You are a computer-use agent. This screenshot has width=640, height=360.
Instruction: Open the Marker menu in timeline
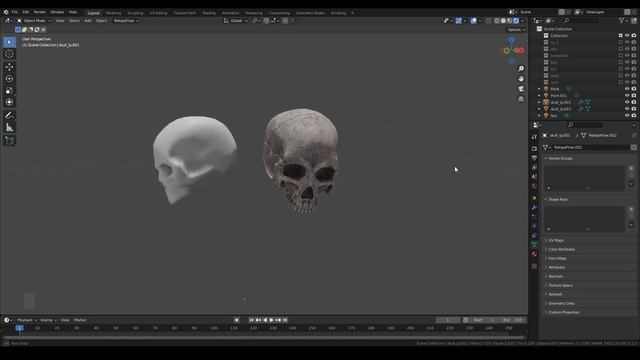pos(80,320)
